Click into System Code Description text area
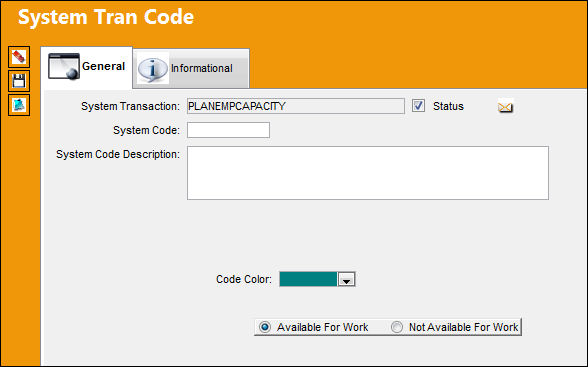588x367 pixels. pyautogui.click(x=368, y=173)
